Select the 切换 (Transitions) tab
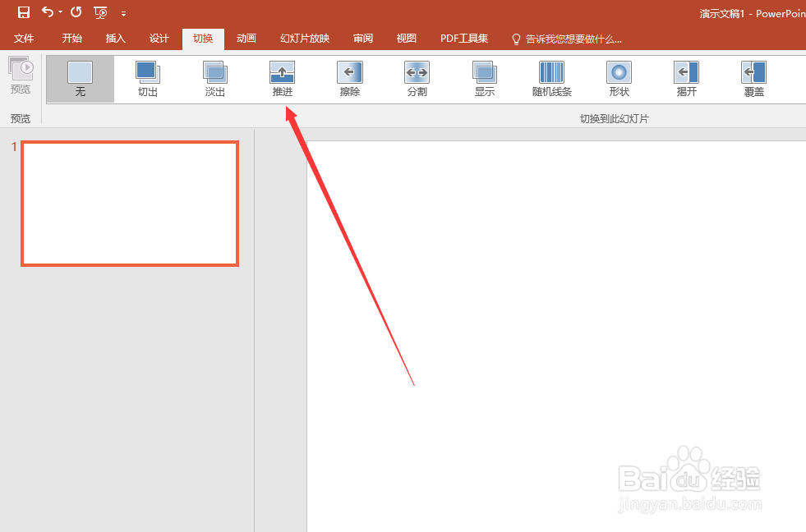The width and height of the screenshot is (806, 532). [x=203, y=39]
